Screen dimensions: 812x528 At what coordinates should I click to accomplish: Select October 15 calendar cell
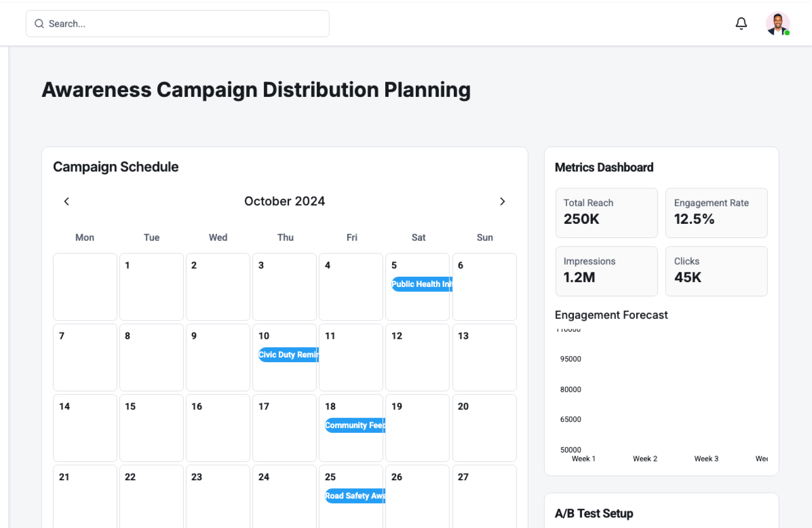coord(151,428)
